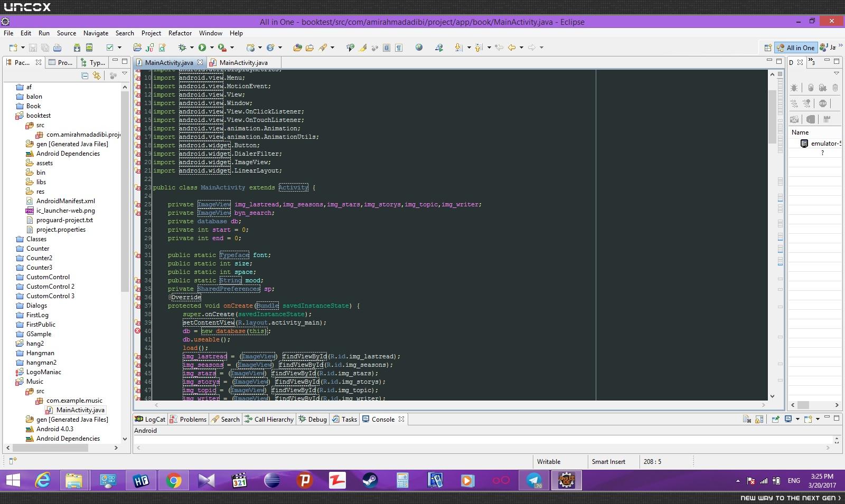
Task: Click the Open Perspective icon
Action: coord(768,47)
